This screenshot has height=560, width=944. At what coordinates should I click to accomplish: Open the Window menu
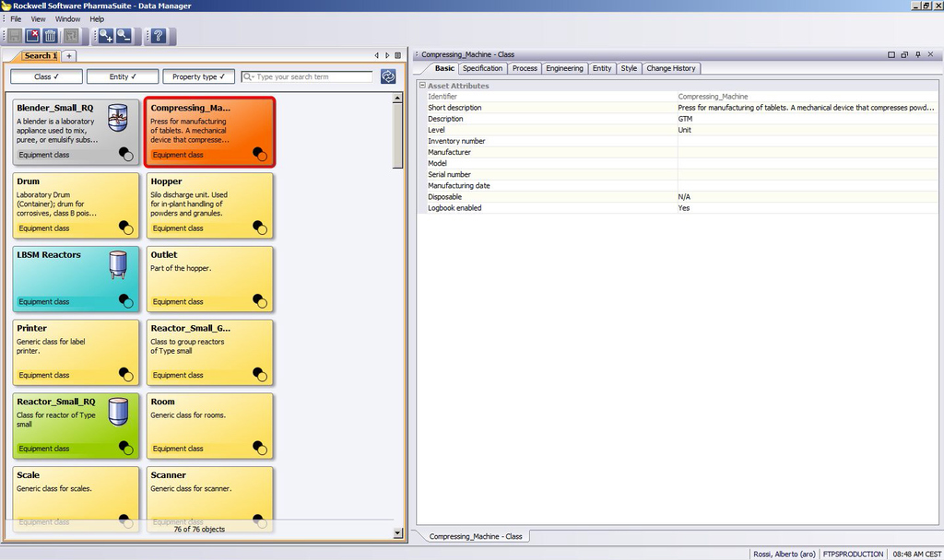67,19
